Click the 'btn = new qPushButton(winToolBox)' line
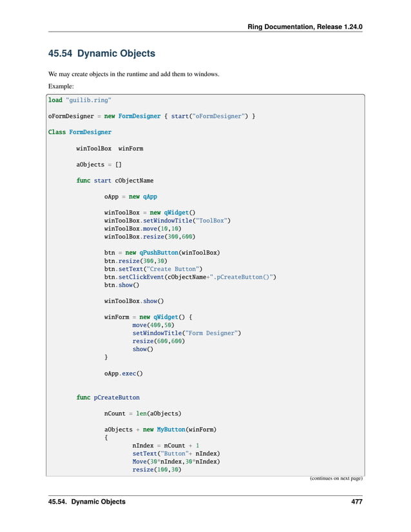Viewport: 411px width, 532px height. pyautogui.click(x=162, y=252)
